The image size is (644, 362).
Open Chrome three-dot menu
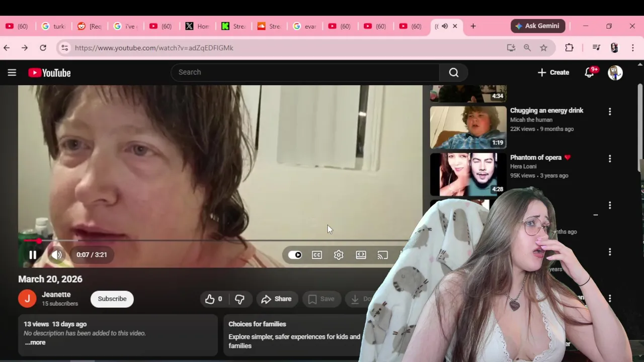[x=633, y=48]
